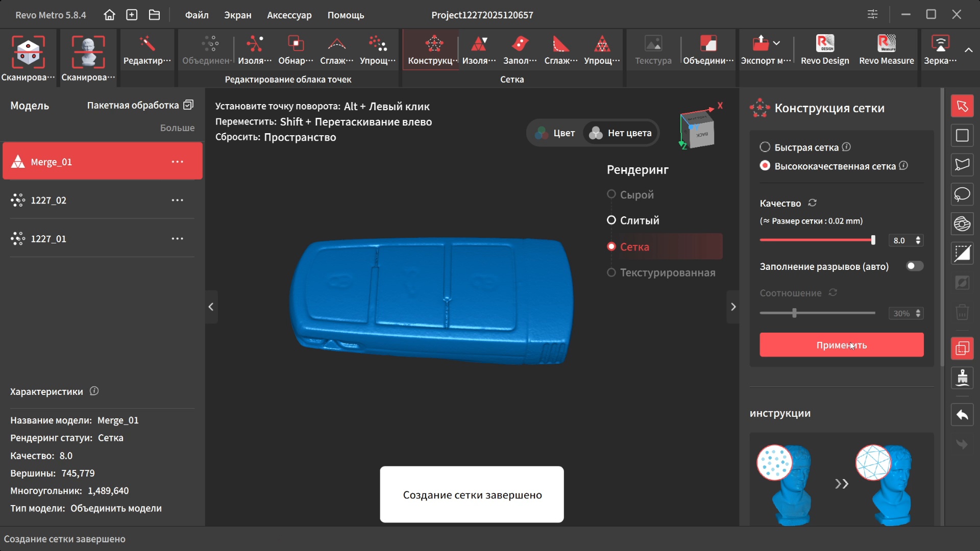Click the point cloud edit tool

[x=147, y=50]
